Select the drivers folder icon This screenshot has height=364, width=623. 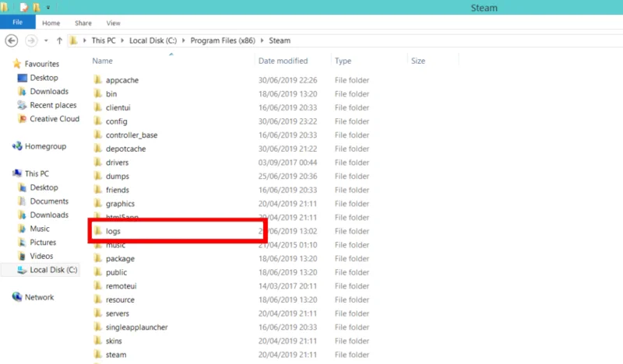coord(98,163)
